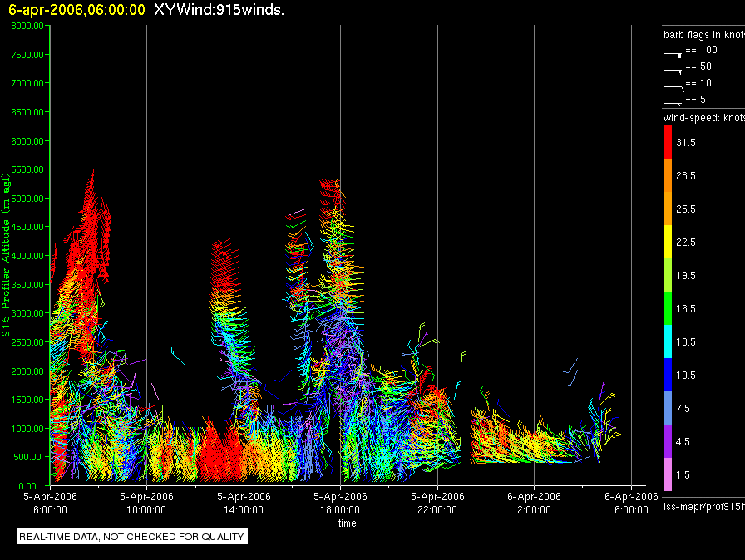Click the 10 knots barb symbol
Image resolution: width=745 pixels, height=560 pixels.
point(673,86)
